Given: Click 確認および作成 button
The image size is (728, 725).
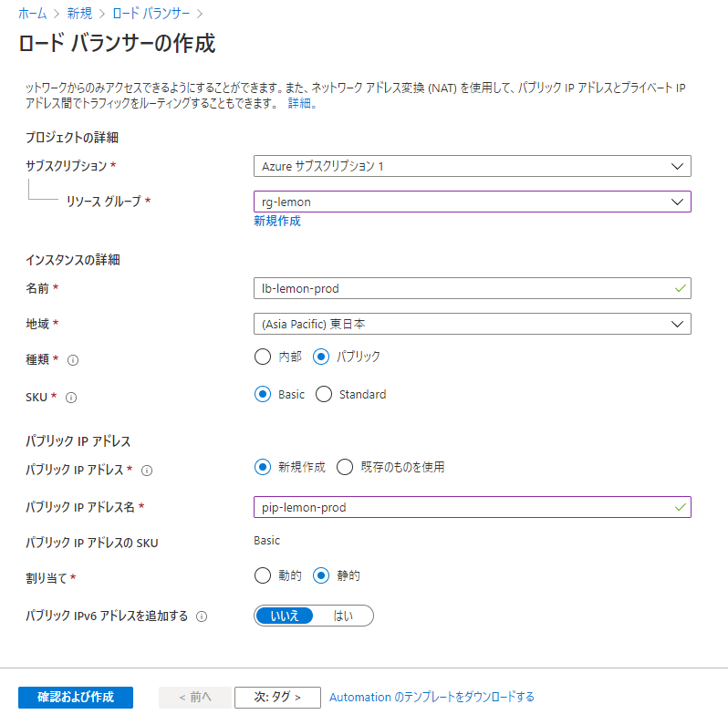Looking at the screenshot, I should [x=76, y=698].
